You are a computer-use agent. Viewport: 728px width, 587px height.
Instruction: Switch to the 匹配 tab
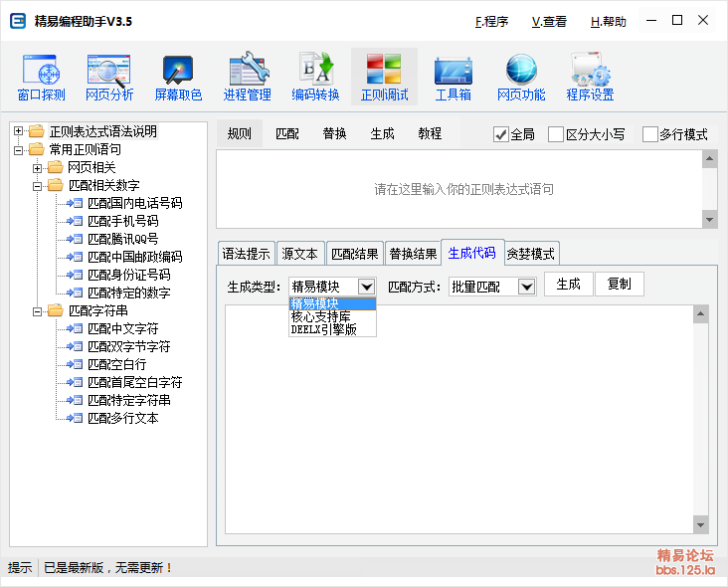[x=287, y=133]
